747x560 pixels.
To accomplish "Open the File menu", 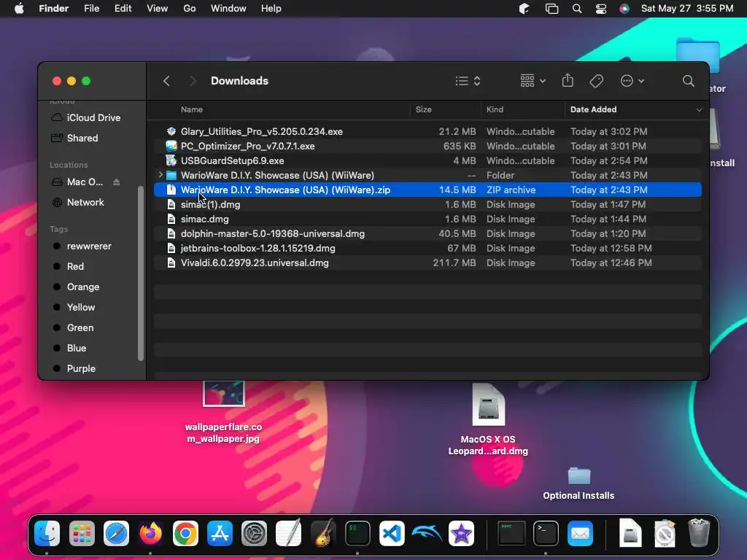I will tap(91, 9).
